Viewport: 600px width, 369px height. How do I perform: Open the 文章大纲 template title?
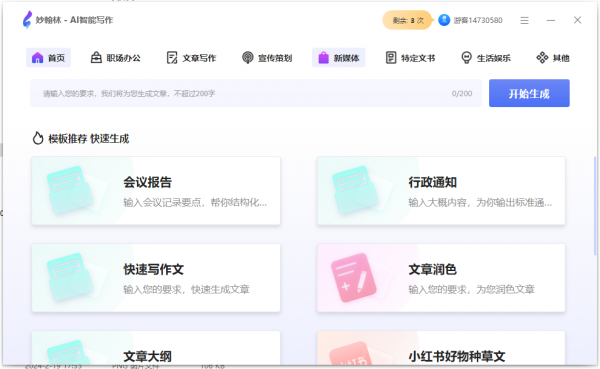147,357
